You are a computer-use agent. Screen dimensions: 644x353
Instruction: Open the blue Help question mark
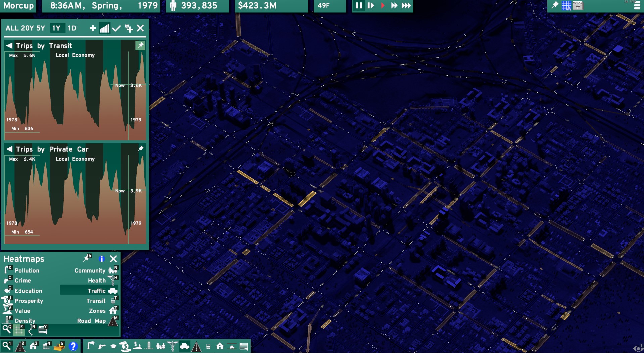[73, 346]
